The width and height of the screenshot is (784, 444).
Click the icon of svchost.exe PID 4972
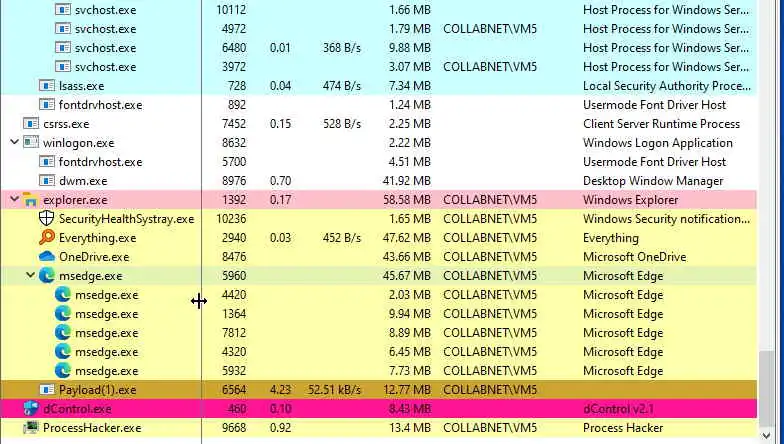tap(62, 28)
